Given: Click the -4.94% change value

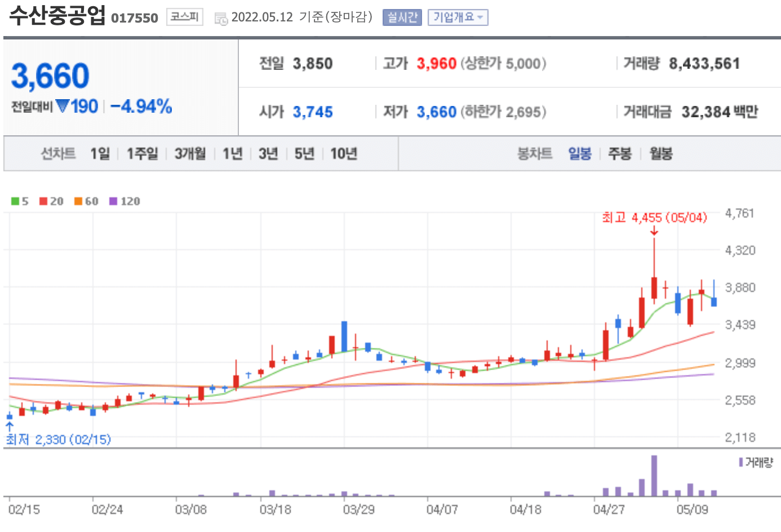Looking at the screenshot, I should (141, 106).
